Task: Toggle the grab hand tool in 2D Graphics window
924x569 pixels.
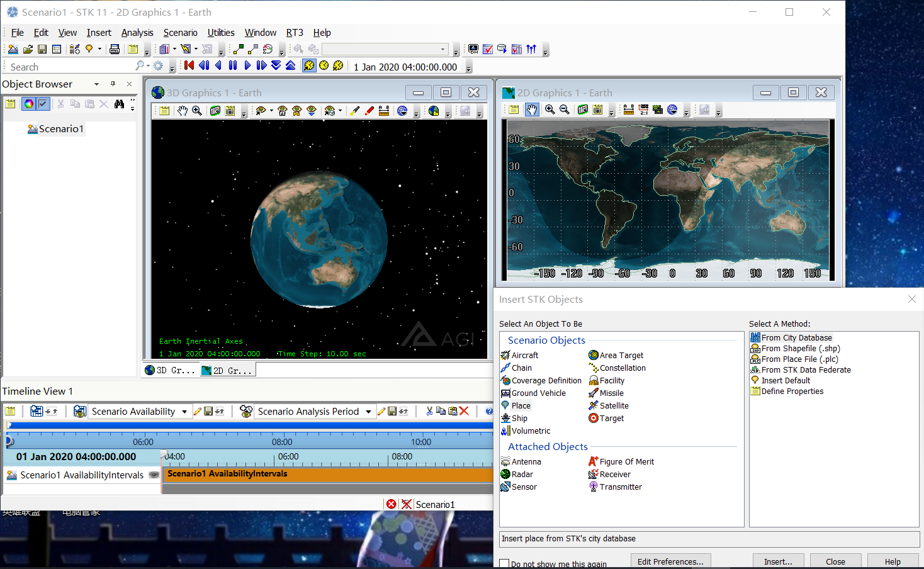Action: click(x=532, y=110)
